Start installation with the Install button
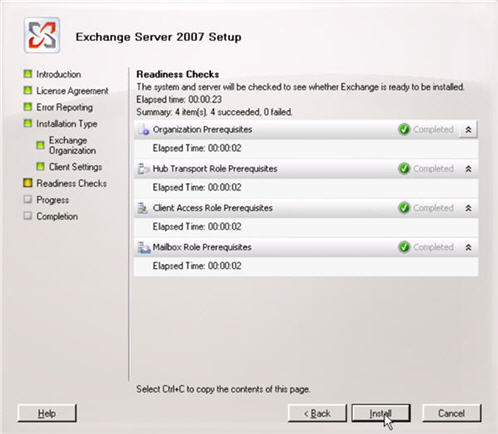498x434 pixels. pos(381,413)
